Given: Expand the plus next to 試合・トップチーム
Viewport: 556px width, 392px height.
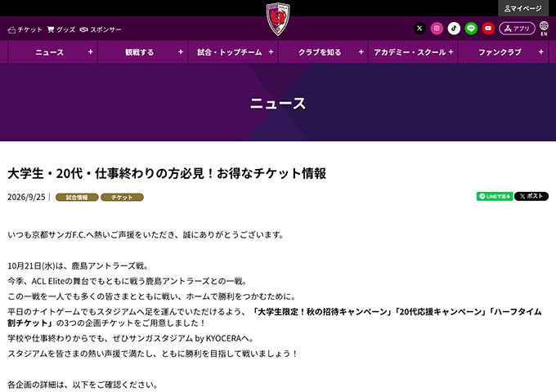Looking at the screenshot, I should [x=271, y=52].
